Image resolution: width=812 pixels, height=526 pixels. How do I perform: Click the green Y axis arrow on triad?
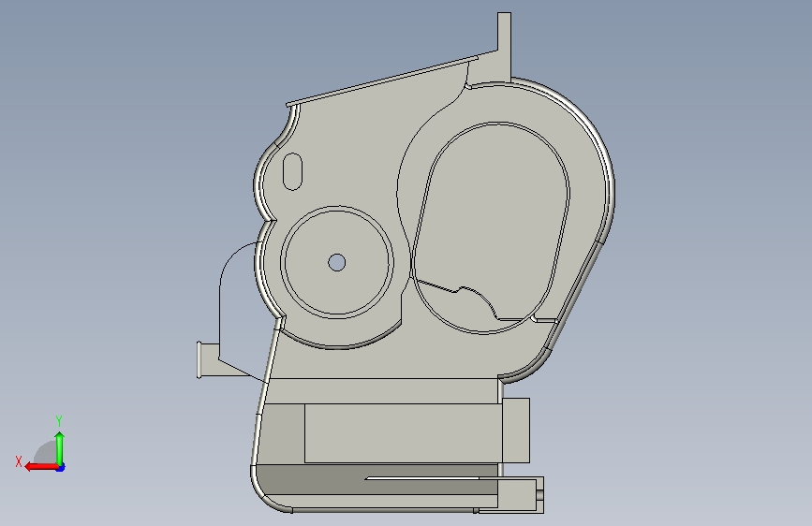[60, 449]
